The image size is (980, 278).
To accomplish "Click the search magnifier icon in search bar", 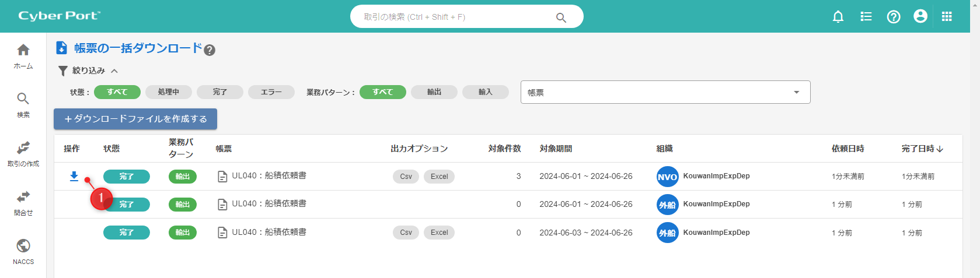I will tap(561, 17).
